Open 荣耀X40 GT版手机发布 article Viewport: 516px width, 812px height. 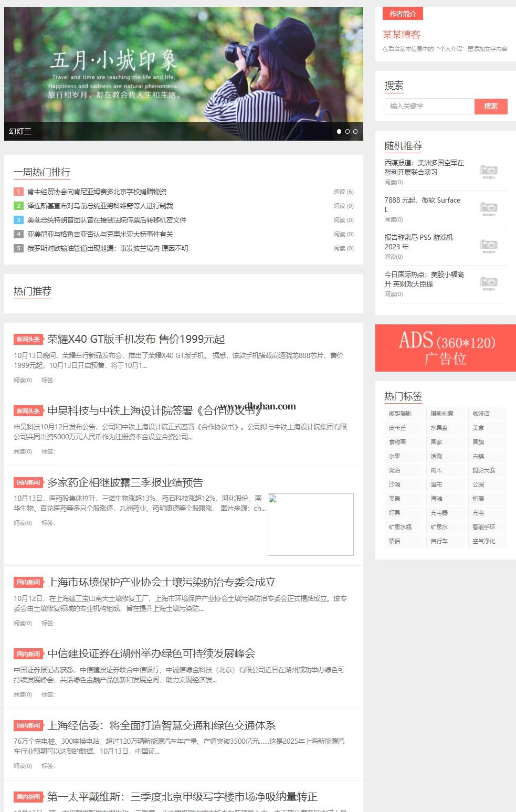click(x=136, y=339)
